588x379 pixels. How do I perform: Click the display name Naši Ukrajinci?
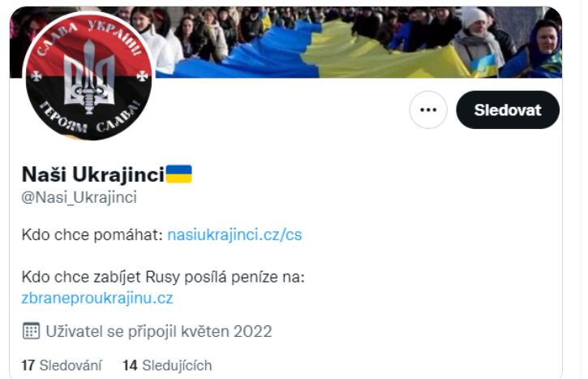click(x=93, y=174)
